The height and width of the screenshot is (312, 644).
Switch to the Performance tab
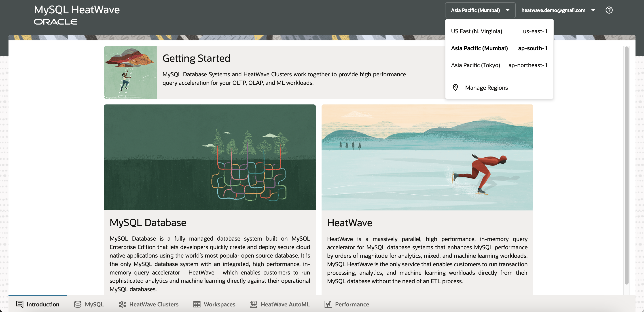pos(352,304)
